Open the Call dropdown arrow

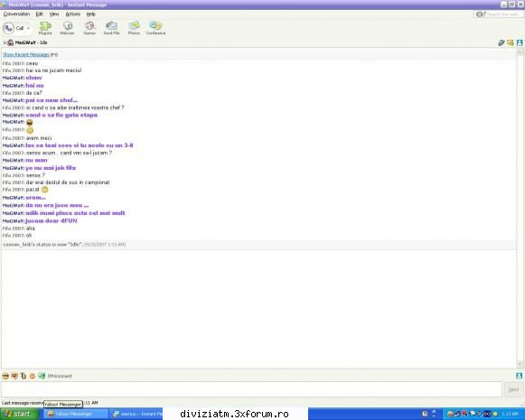(28, 28)
